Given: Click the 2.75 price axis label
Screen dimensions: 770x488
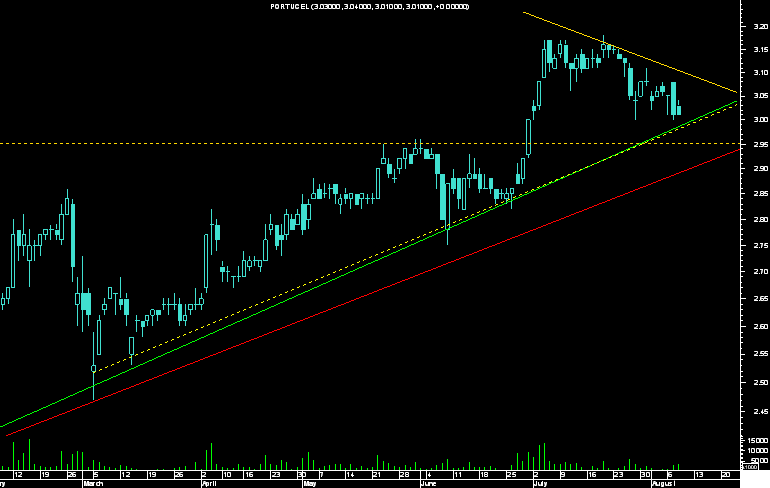Looking at the screenshot, I should pyautogui.click(x=761, y=245).
